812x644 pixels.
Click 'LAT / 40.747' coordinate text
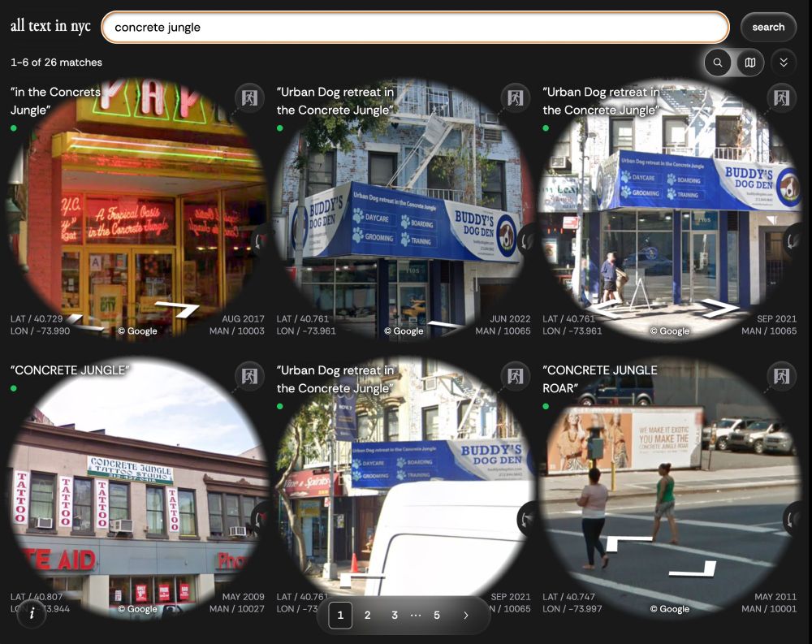point(568,597)
